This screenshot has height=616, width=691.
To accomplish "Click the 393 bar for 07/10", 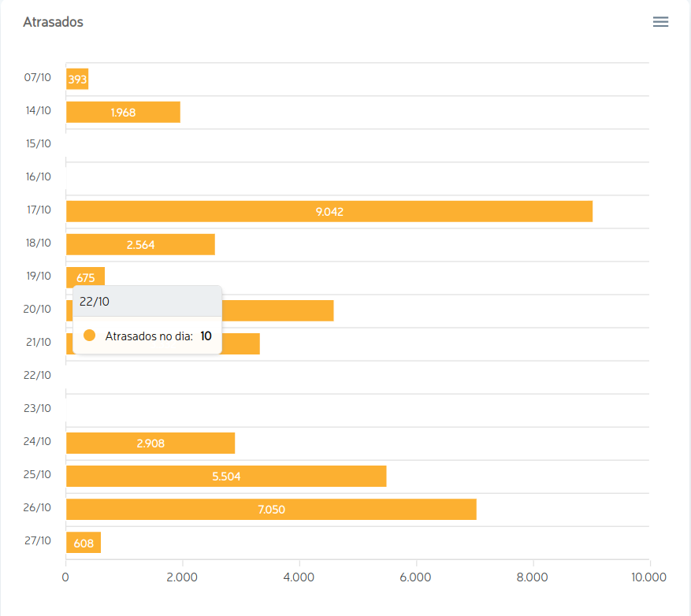I will click(76, 78).
